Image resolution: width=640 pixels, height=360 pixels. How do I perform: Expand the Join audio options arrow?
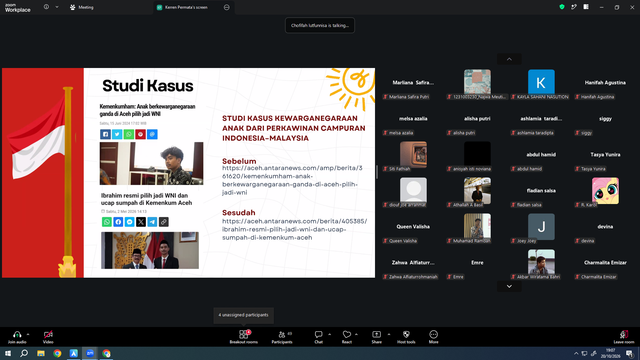point(28,334)
